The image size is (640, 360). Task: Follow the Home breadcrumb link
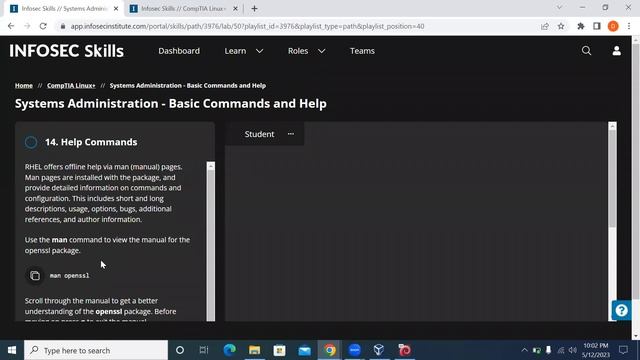(24, 86)
